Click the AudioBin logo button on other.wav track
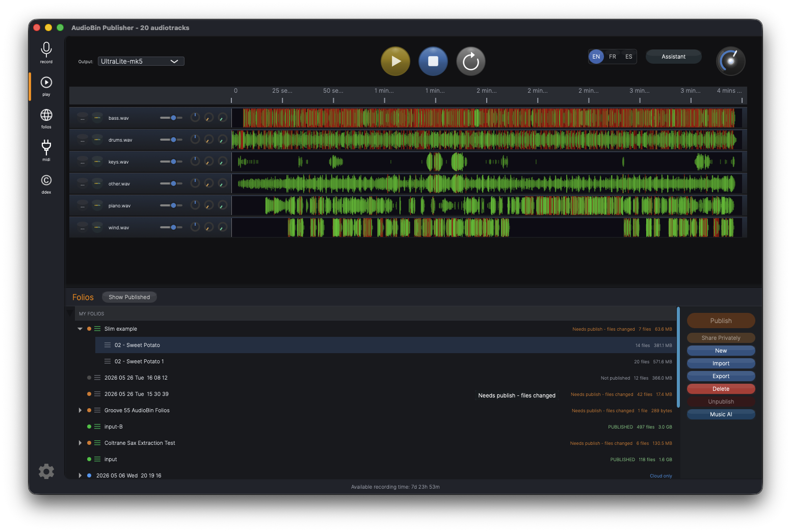This screenshot has height=532, width=791. point(97,183)
